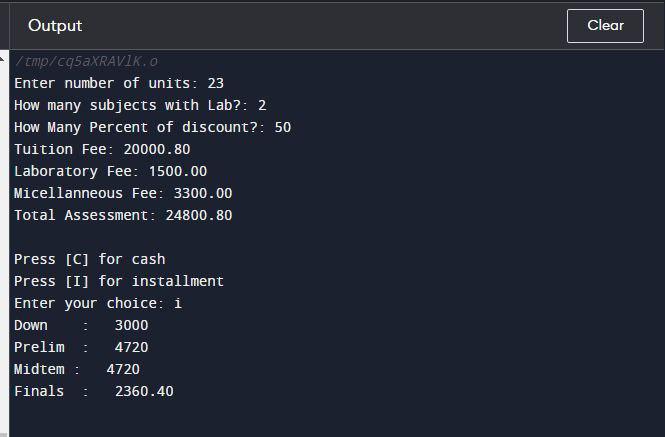The height and width of the screenshot is (437, 665).
Task: Click the 'Press [I] for installment' line
Action: tap(119, 281)
